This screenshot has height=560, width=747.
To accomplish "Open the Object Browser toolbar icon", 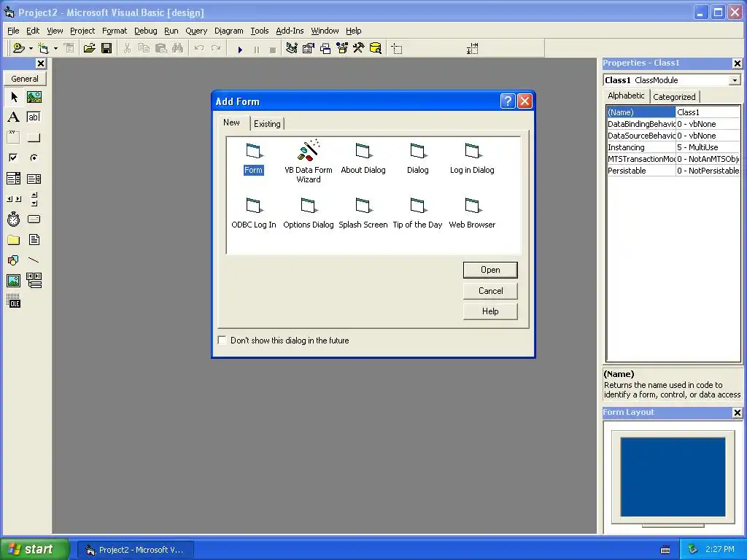I will point(342,48).
